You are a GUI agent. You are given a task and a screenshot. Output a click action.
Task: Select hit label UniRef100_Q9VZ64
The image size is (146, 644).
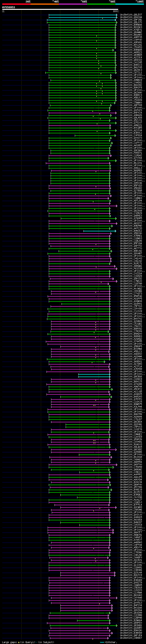pos(131,610)
